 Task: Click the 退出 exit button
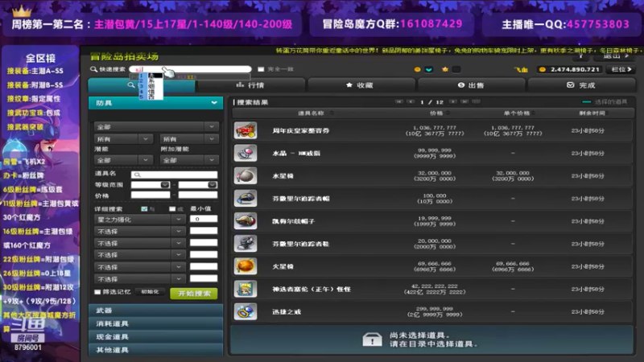[616, 56]
